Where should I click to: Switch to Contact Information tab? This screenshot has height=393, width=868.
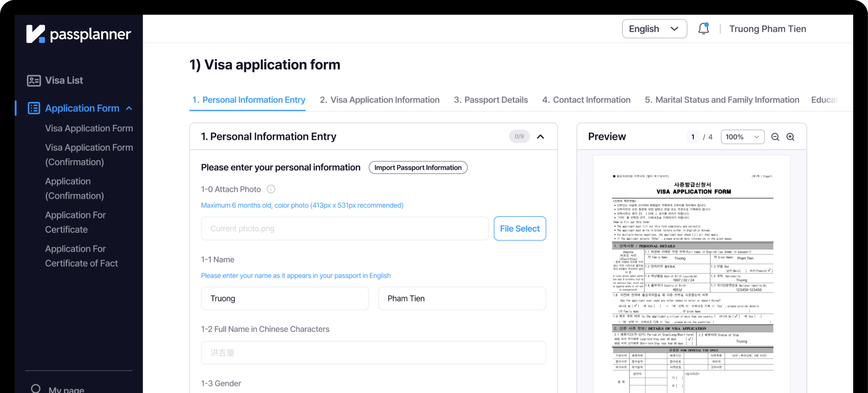(x=586, y=100)
